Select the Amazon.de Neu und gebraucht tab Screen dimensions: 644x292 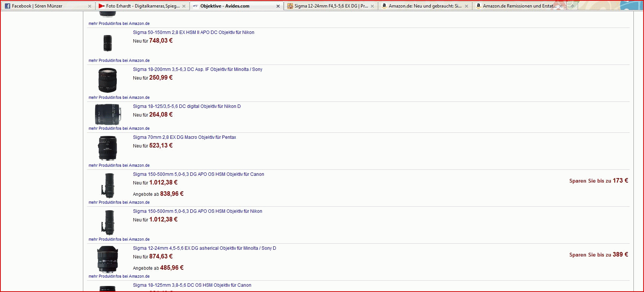tap(425, 6)
